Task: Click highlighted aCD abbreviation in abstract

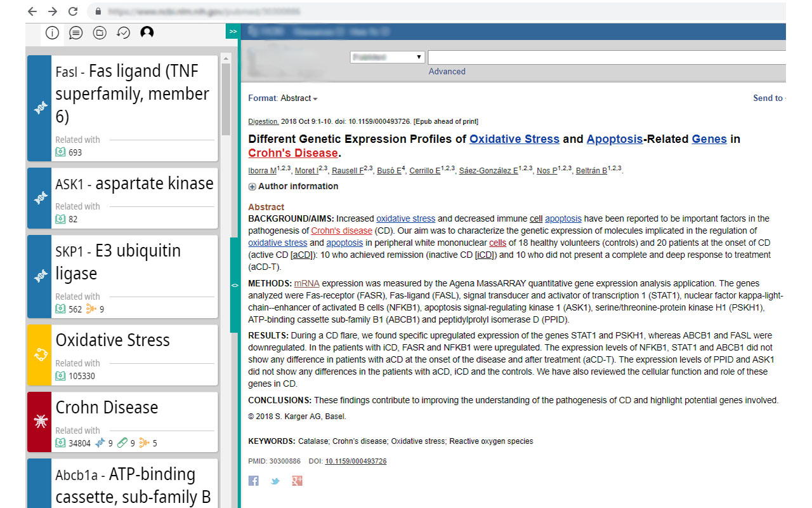Action: click(x=301, y=255)
